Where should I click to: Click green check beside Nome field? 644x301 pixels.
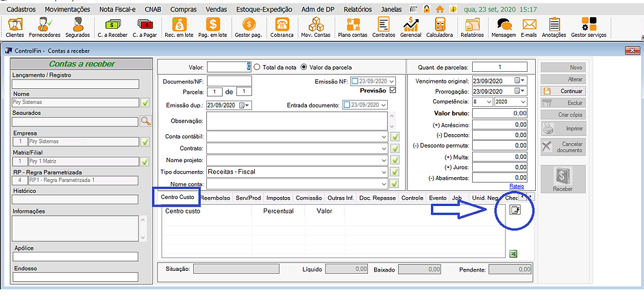tap(145, 103)
